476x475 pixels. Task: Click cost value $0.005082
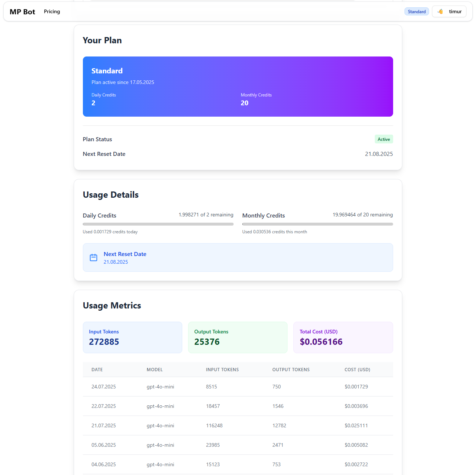pos(356,445)
